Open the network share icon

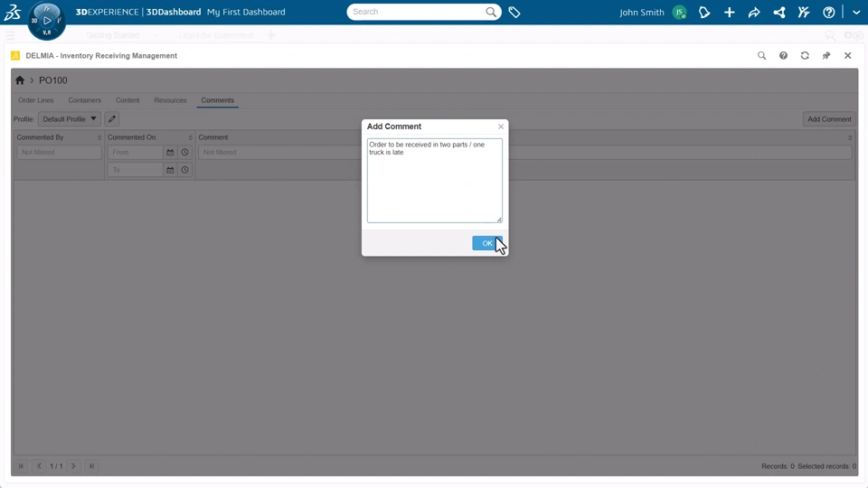pos(778,12)
